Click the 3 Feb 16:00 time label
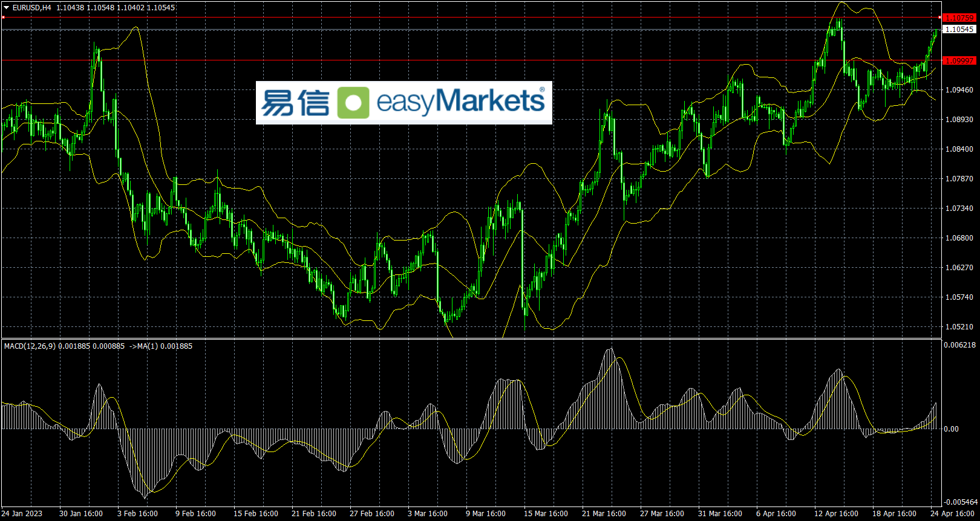The image size is (980, 521). pyautogui.click(x=137, y=514)
